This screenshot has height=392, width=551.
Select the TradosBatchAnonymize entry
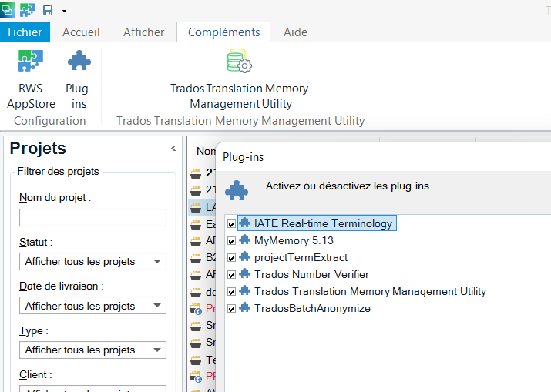coord(312,308)
